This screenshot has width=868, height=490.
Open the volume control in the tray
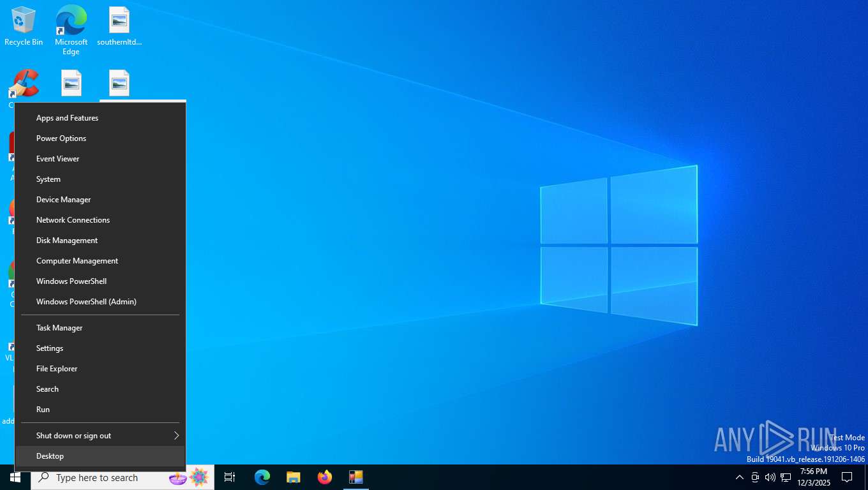770,477
